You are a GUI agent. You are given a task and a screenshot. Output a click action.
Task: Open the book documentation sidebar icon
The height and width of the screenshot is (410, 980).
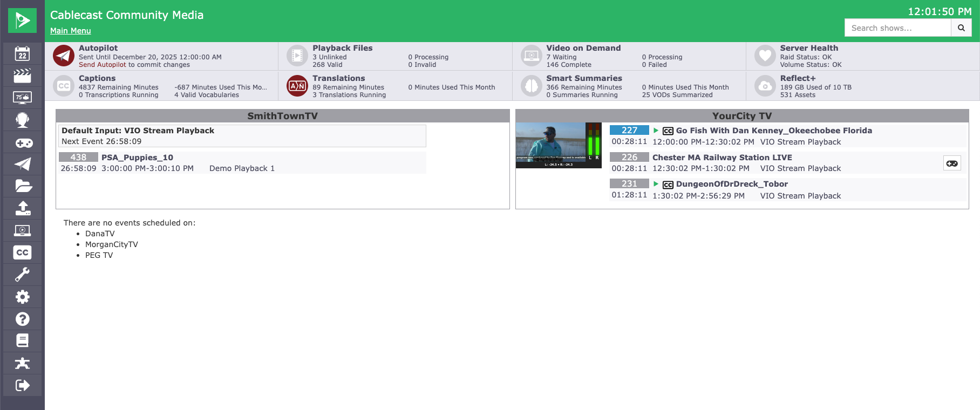(22, 340)
